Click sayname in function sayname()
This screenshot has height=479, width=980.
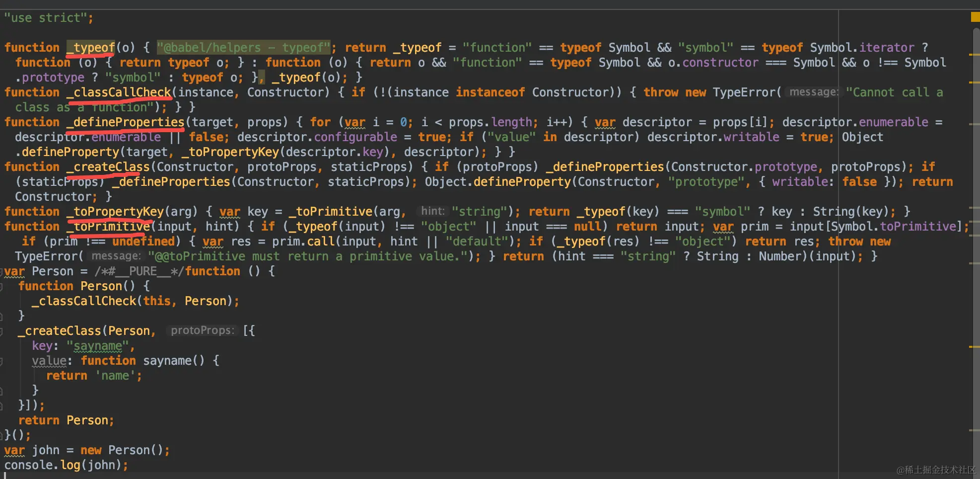coord(167,361)
